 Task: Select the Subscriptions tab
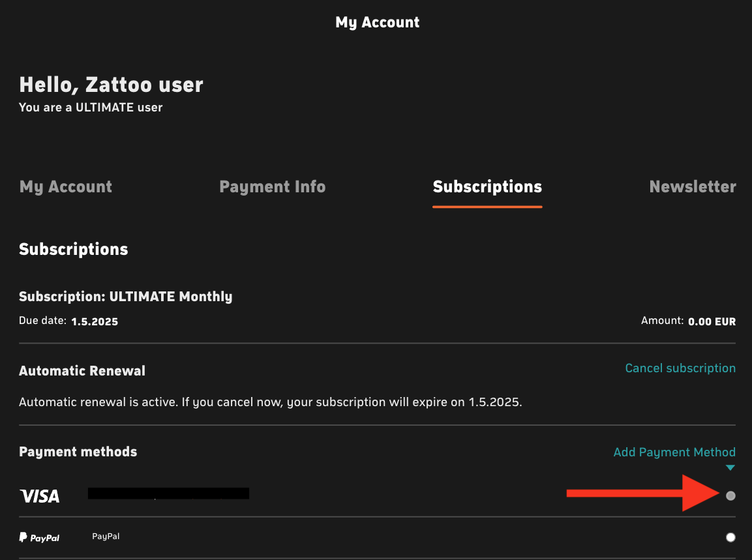(x=487, y=186)
